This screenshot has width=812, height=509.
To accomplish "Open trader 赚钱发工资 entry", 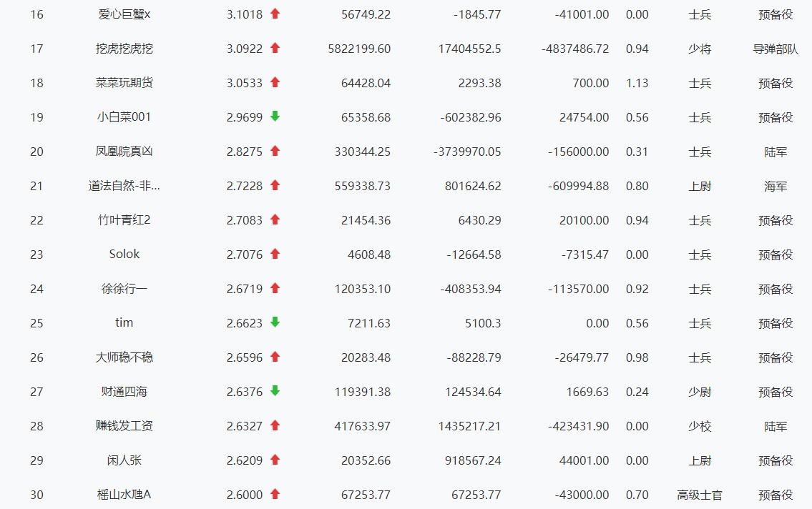I will pos(124,426).
